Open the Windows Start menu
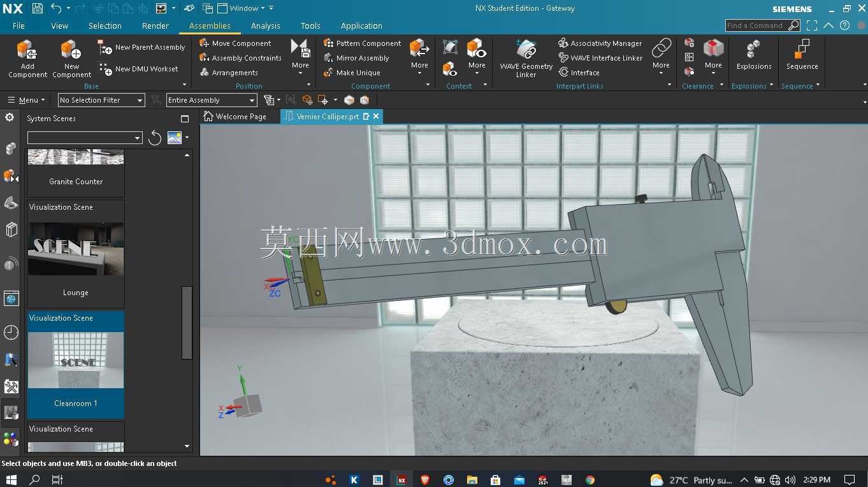 [11, 479]
